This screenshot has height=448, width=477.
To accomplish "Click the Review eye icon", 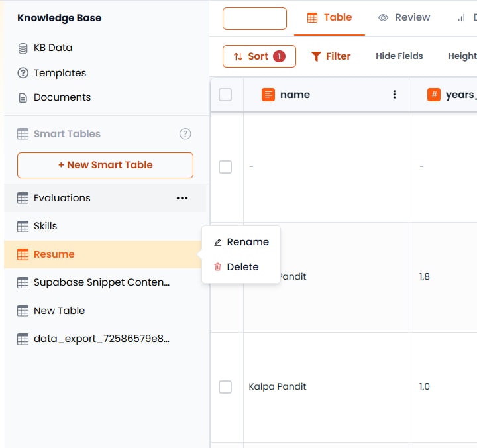I will [383, 18].
